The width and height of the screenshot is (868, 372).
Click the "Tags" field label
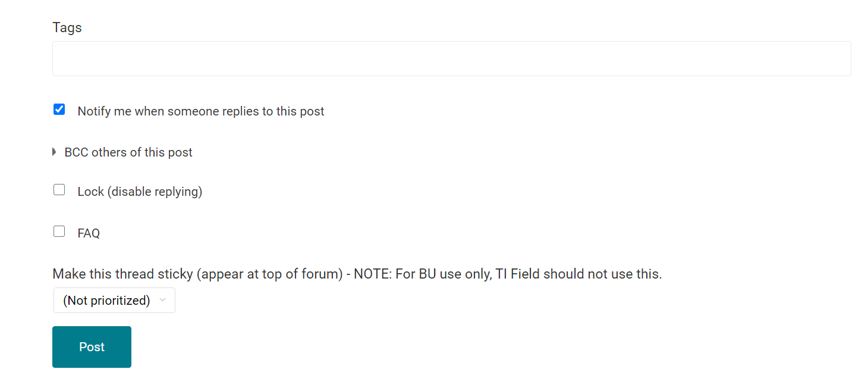tap(67, 27)
